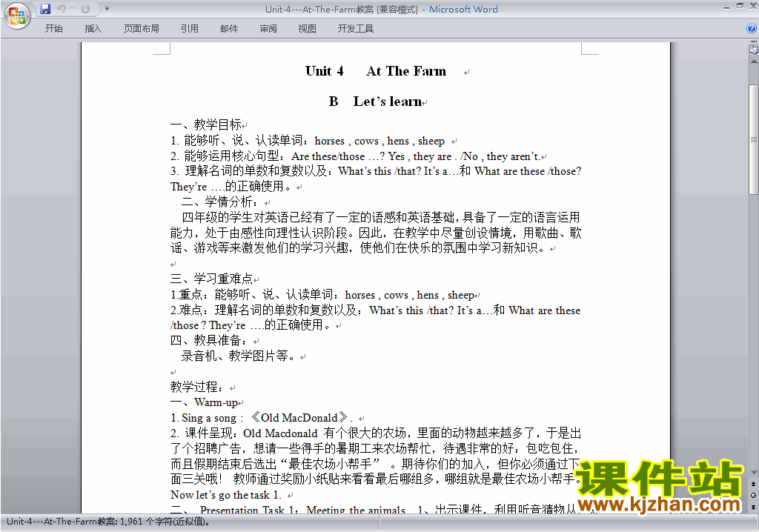Open the 插入 ribbon tab

(93, 29)
